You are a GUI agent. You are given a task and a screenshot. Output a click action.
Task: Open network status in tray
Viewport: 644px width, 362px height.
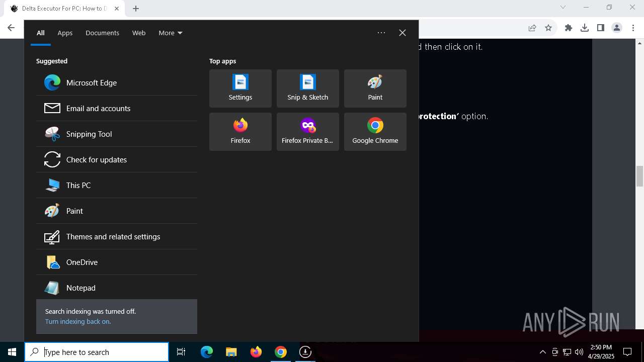tap(567, 352)
